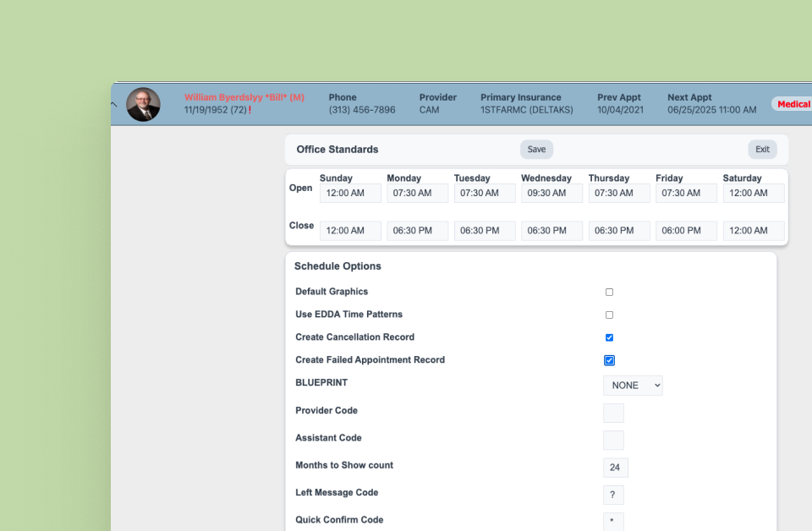The width and height of the screenshot is (812, 531).
Task: Enable the Default Graphics checkbox
Action: [x=609, y=292]
